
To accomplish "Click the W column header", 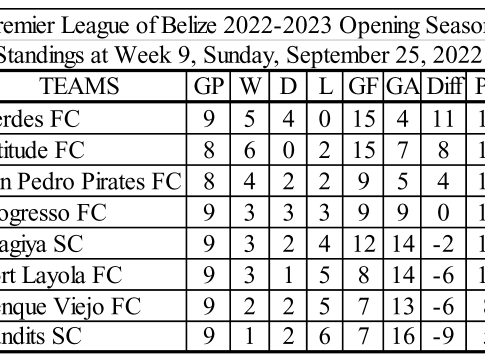I will click(250, 86).
